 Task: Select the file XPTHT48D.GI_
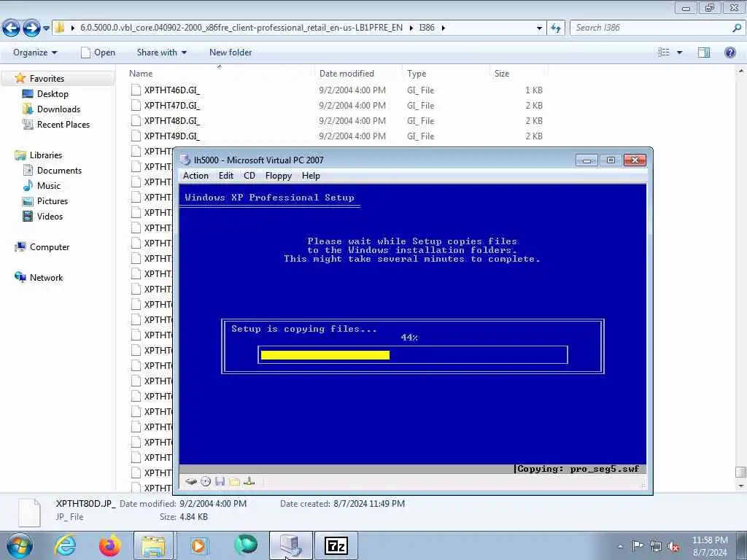pyautogui.click(x=172, y=120)
